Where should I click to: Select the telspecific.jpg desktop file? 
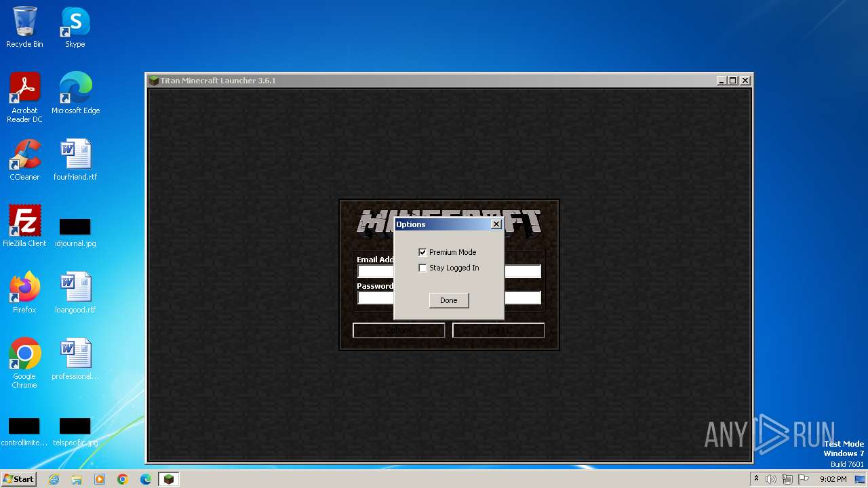75,432
